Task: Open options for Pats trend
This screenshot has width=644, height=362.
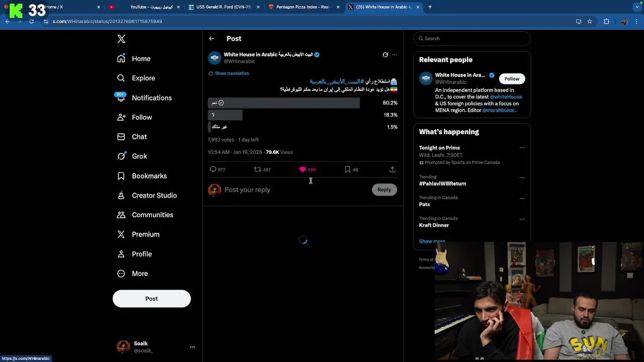Action: [522, 198]
